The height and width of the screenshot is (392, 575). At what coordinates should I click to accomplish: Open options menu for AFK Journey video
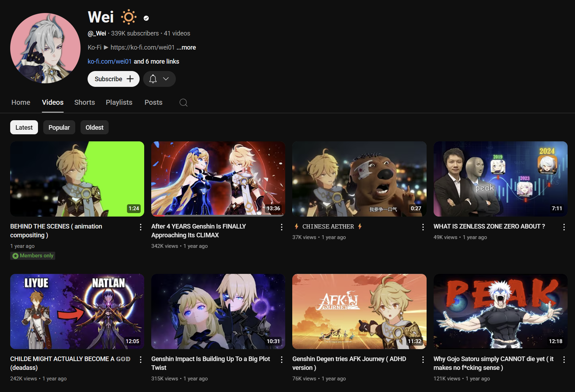pos(423,360)
